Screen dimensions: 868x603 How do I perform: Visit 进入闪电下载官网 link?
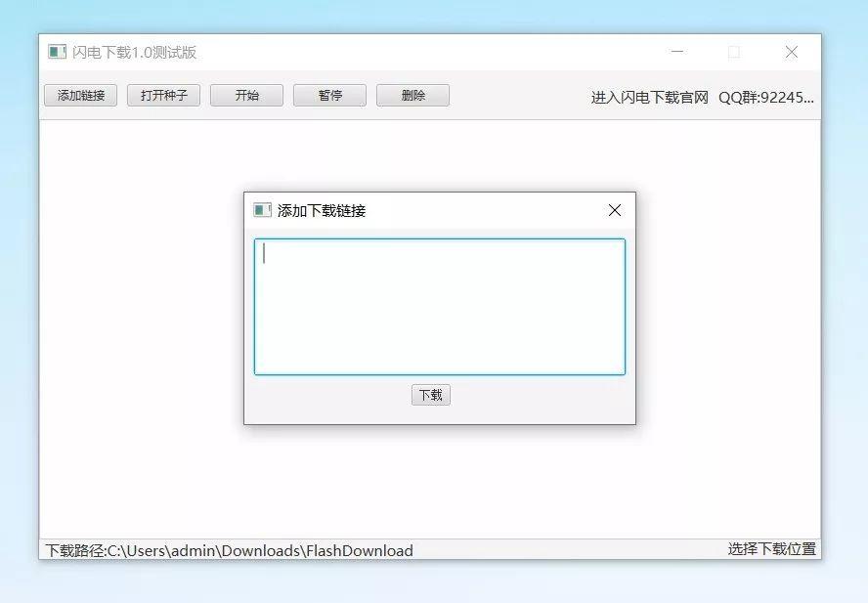pyautogui.click(x=650, y=98)
